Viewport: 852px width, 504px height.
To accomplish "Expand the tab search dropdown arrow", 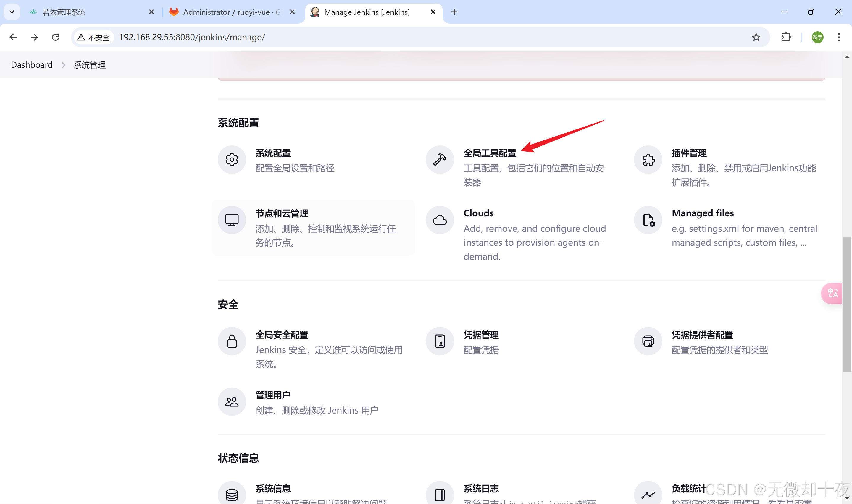I will point(12,12).
